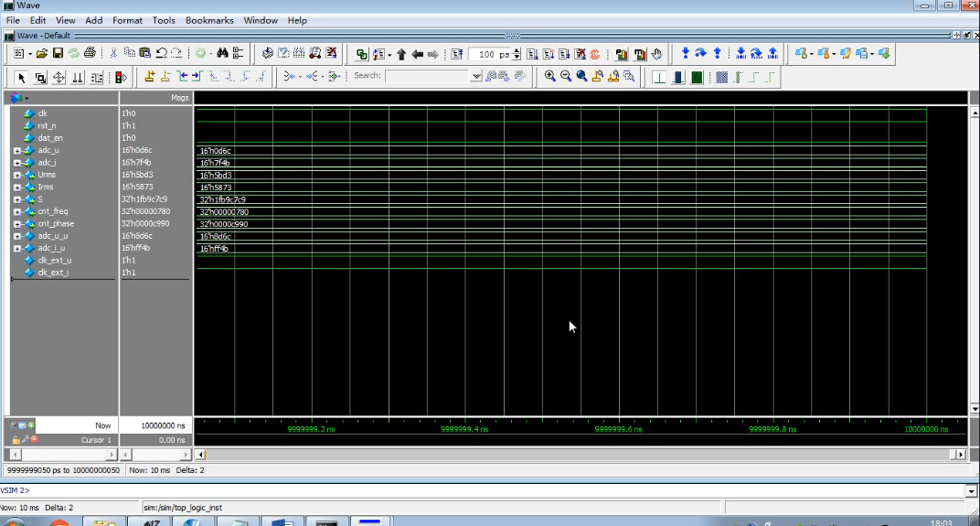The width and height of the screenshot is (980, 526).
Task: Open the Tools menu
Action: point(164,20)
